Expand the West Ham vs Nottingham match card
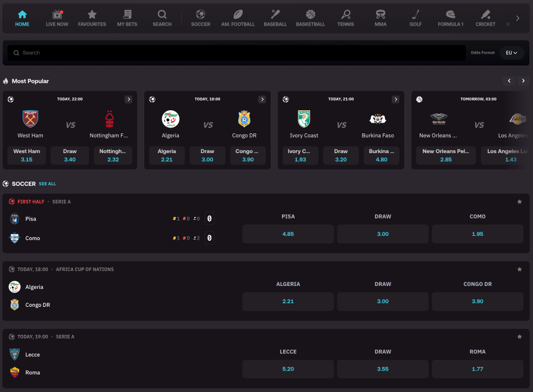Image resolution: width=533 pixels, height=392 pixels. (x=129, y=99)
